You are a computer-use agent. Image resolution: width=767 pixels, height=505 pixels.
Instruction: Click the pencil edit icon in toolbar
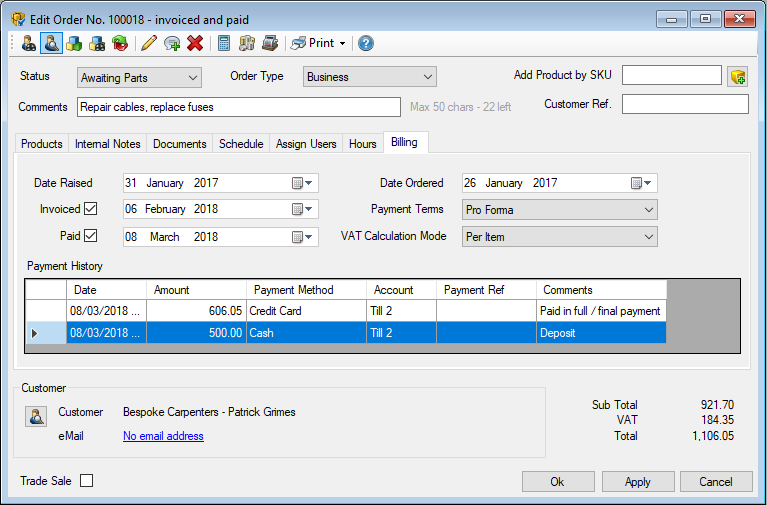click(149, 43)
